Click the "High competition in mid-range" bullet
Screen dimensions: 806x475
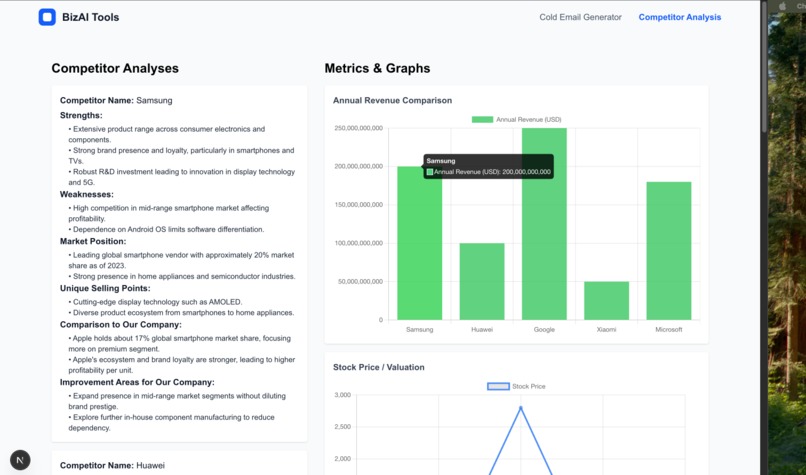pos(169,213)
